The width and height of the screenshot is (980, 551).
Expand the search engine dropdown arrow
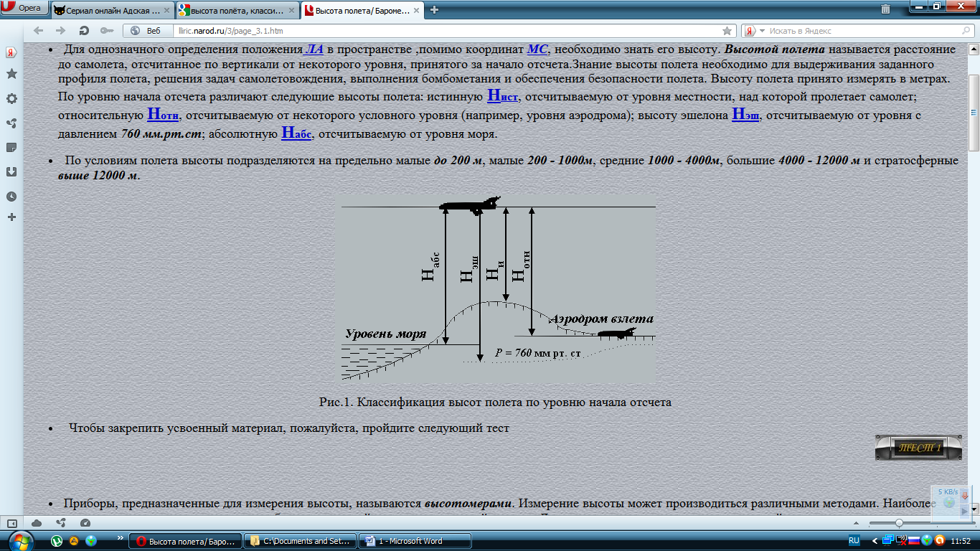pos(762,31)
